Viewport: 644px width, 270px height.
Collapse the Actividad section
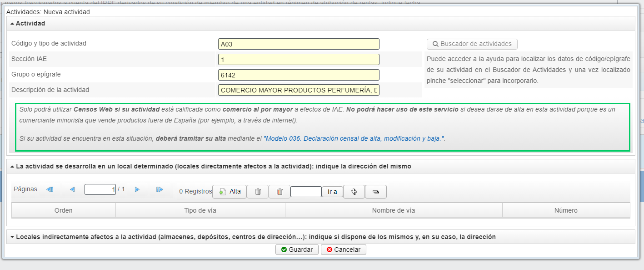coord(12,23)
